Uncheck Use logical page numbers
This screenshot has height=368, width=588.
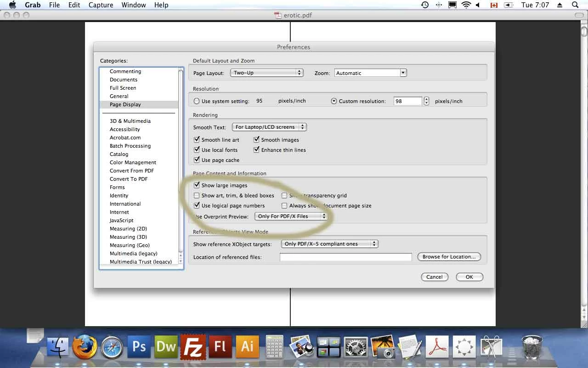point(197,206)
